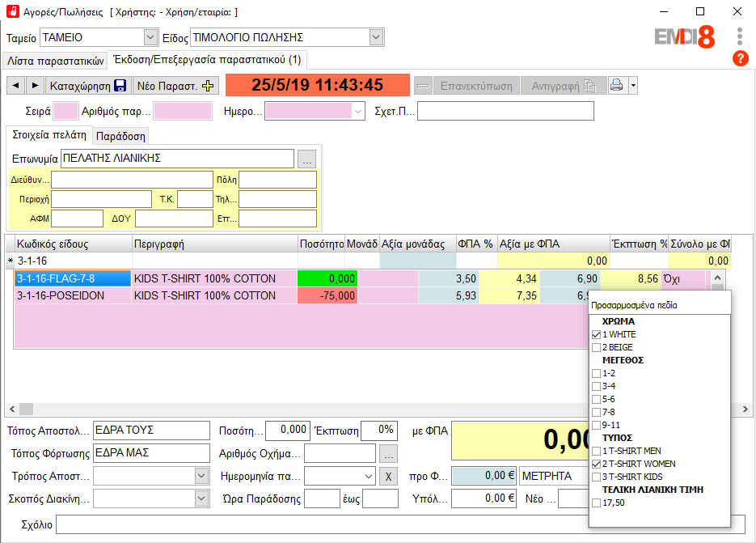This screenshot has height=543, width=756.
Task: Open the Είδος document type dropdown
Action: click(x=376, y=37)
